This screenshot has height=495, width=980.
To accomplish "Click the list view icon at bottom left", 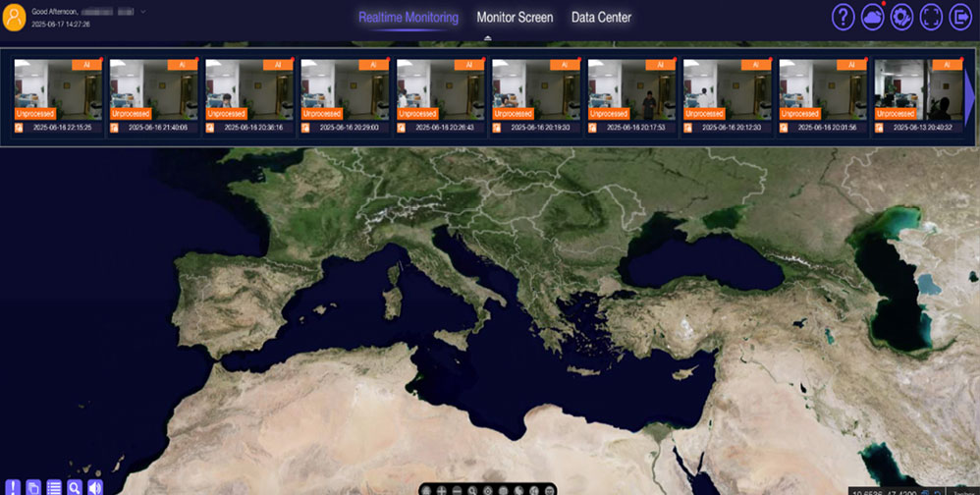I will tap(54, 487).
